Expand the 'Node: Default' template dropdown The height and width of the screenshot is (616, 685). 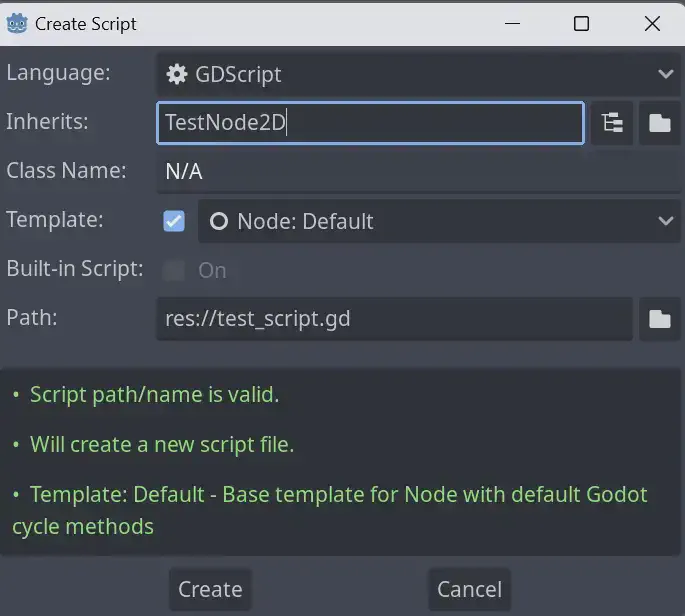pyautogui.click(x=438, y=222)
